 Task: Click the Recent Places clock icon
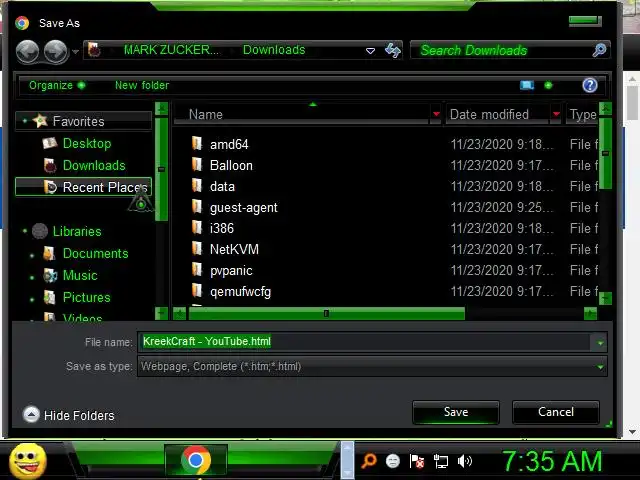pos(50,187)
